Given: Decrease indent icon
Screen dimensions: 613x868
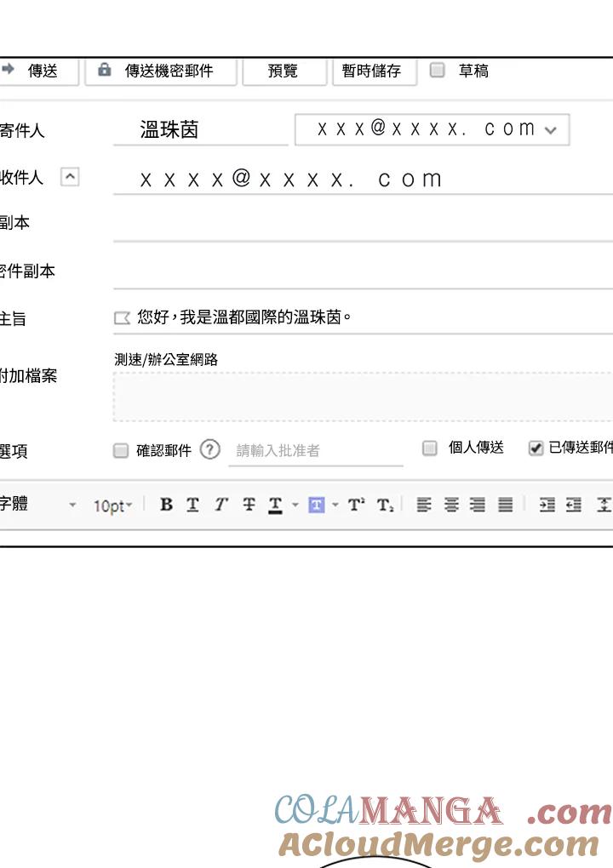Looking at the screenshot, I should coord(574,505).
